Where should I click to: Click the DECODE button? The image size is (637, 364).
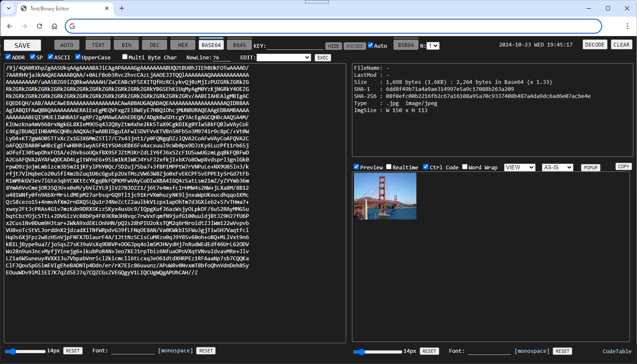click(595, 44)
